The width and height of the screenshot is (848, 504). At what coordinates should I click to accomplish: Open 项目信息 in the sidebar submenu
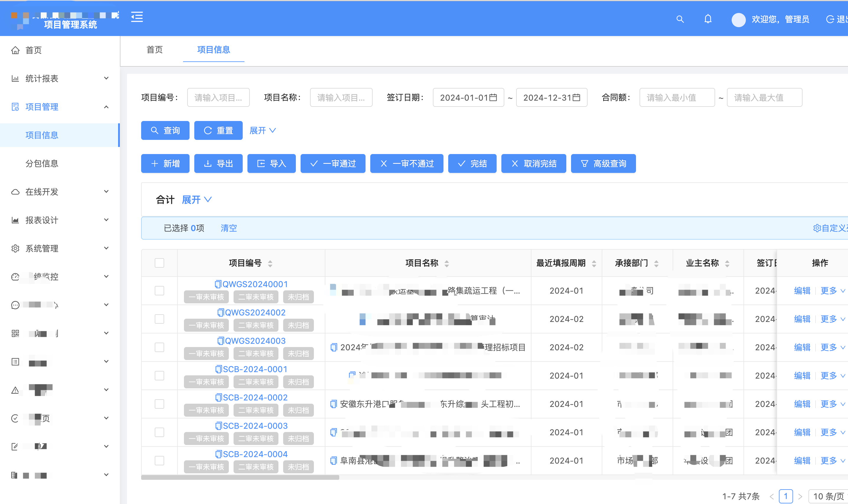coord(60,135)
